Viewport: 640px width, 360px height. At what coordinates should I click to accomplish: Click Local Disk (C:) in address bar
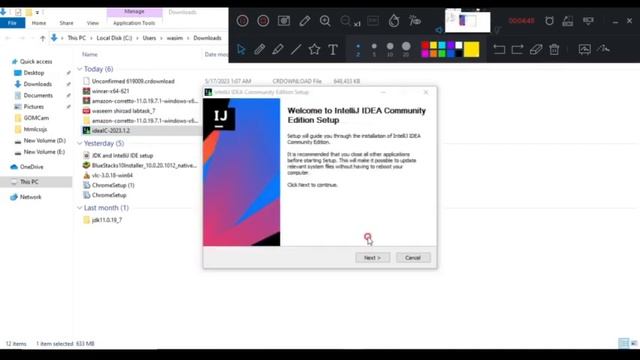pos(114,38)
